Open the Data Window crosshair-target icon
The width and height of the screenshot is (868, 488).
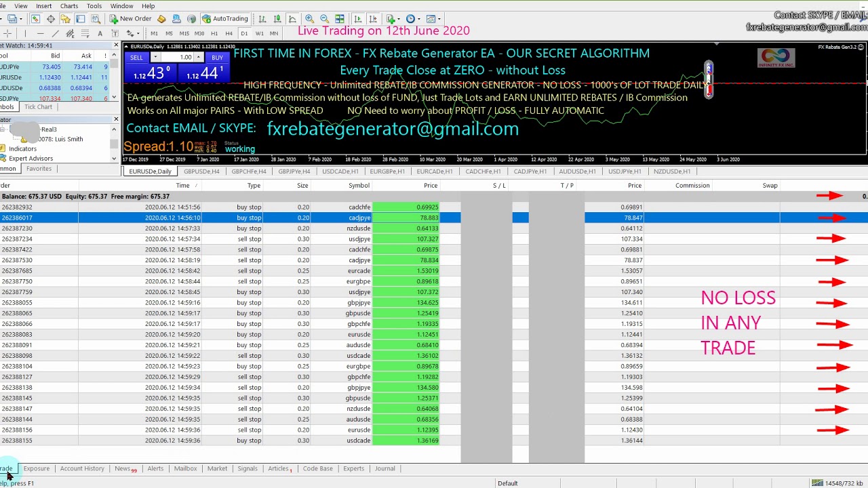pos(51,19)
